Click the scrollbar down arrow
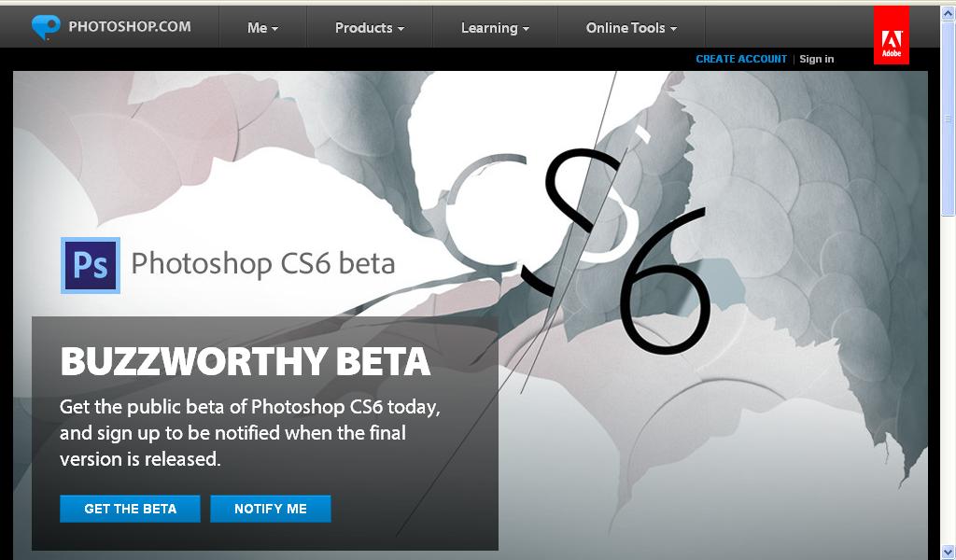 [x=949, y=553]
